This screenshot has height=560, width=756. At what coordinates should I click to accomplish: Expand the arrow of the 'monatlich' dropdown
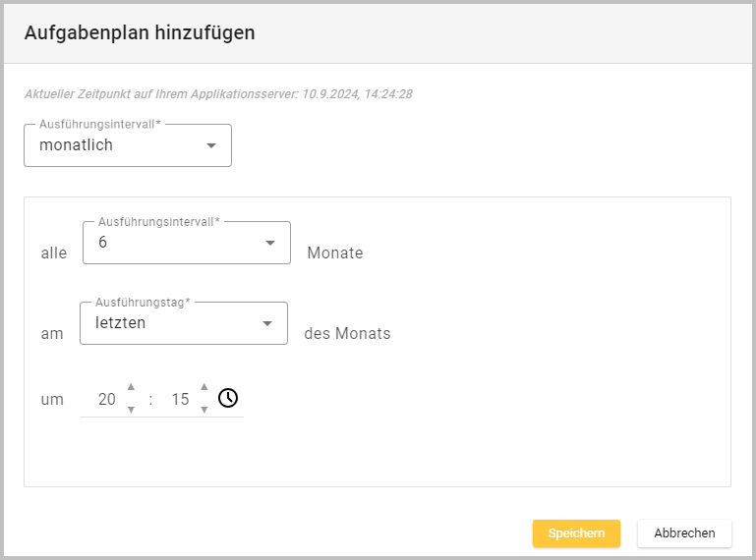[210, 145]
